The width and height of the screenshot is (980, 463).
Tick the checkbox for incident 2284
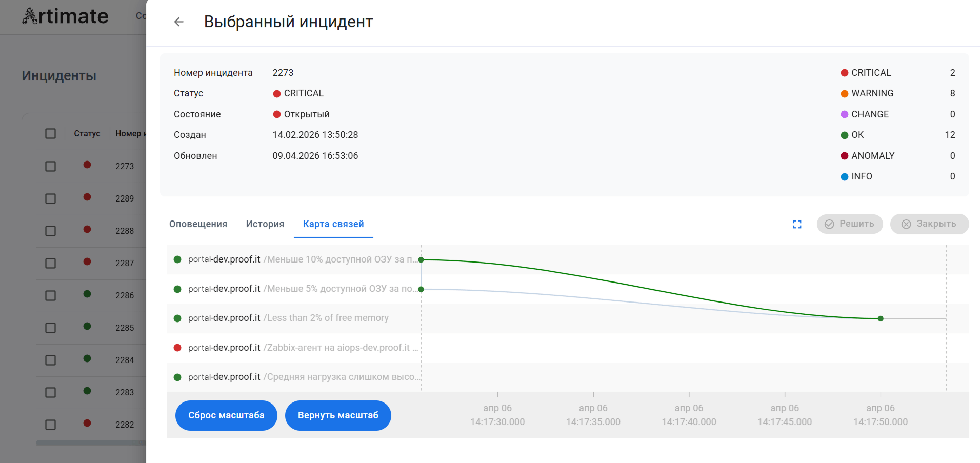click(50, 360)
